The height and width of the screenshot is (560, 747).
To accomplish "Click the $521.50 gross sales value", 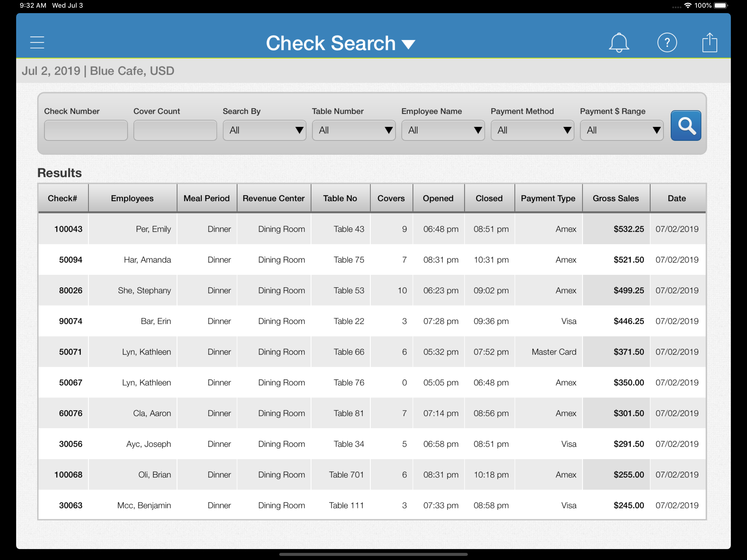I will pyautogui.click(x=629, y=260).
